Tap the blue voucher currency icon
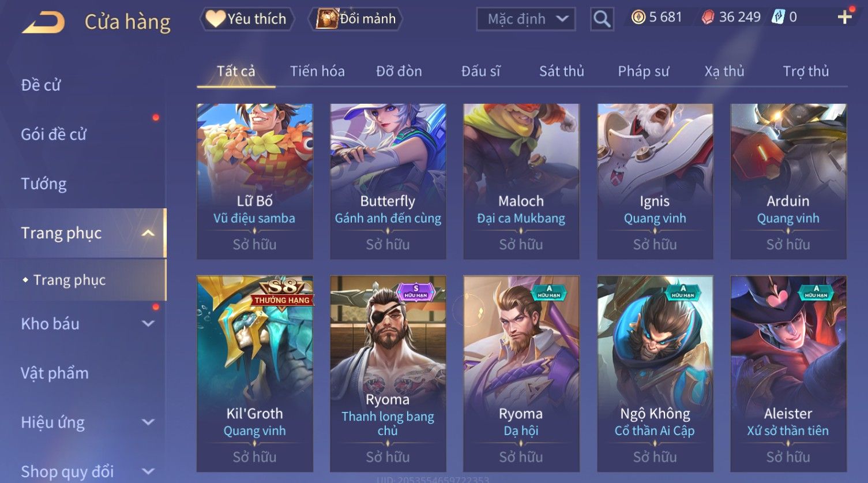The height and width of the screenshot is (483, 868). [x=778, y=17]
